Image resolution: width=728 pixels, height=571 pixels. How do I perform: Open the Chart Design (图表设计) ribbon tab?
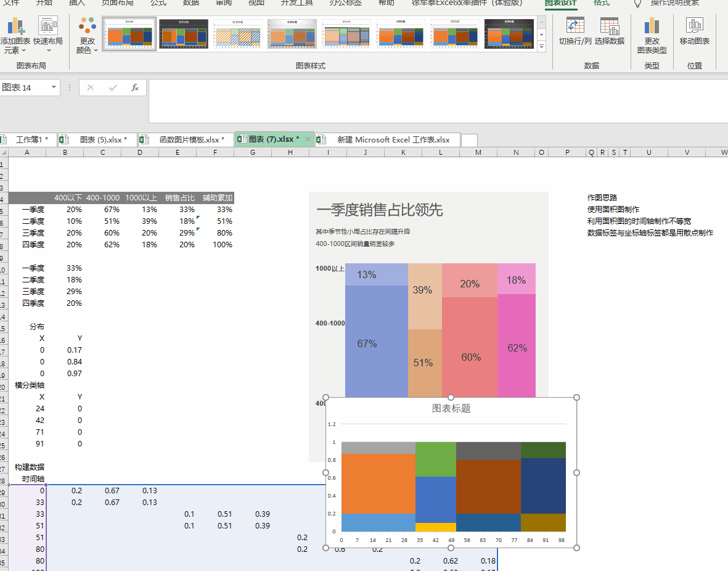560,3
